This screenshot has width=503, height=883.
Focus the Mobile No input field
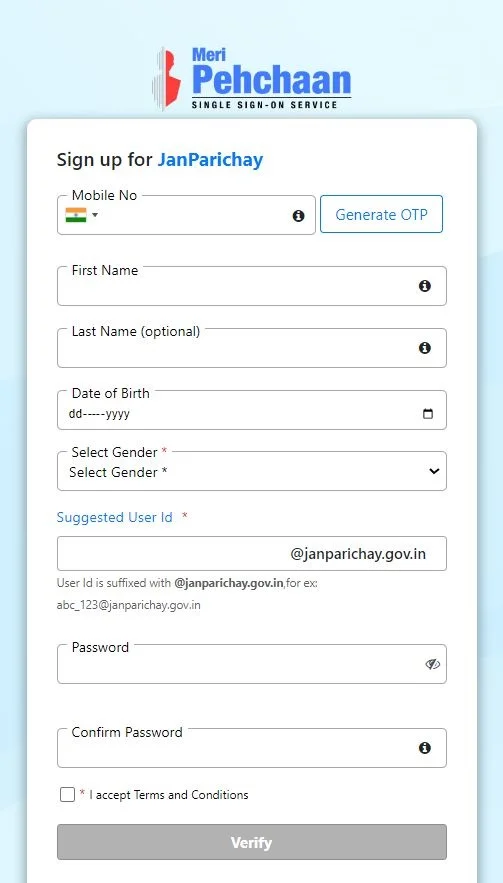pos(194,216)
